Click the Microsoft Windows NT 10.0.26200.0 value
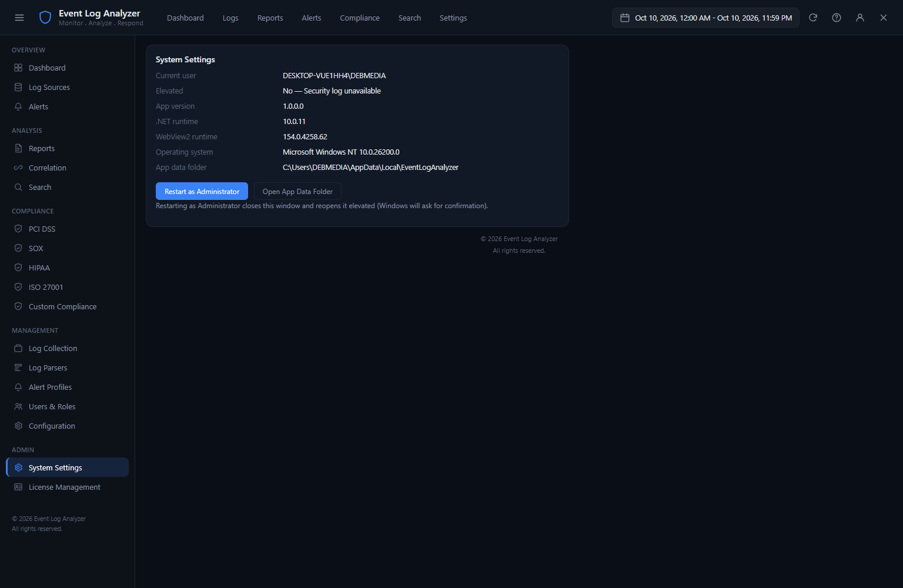Viewport: 903px width, 588px height. coord(341,152)
